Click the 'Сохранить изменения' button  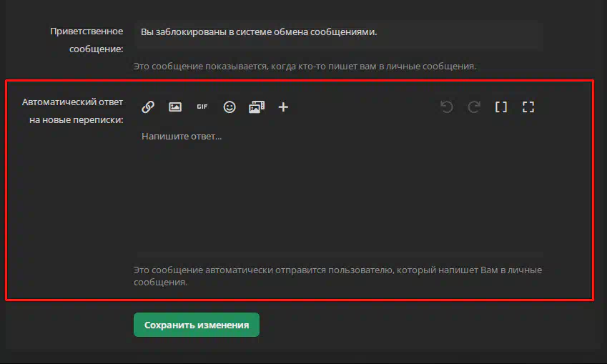[196, 325]
